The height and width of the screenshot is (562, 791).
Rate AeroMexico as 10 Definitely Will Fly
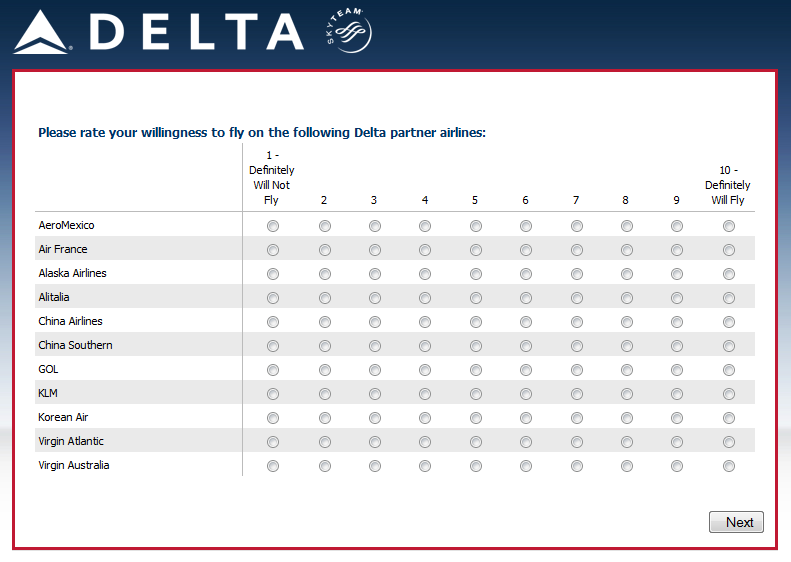pyautogui.click(x=728, y=226)
